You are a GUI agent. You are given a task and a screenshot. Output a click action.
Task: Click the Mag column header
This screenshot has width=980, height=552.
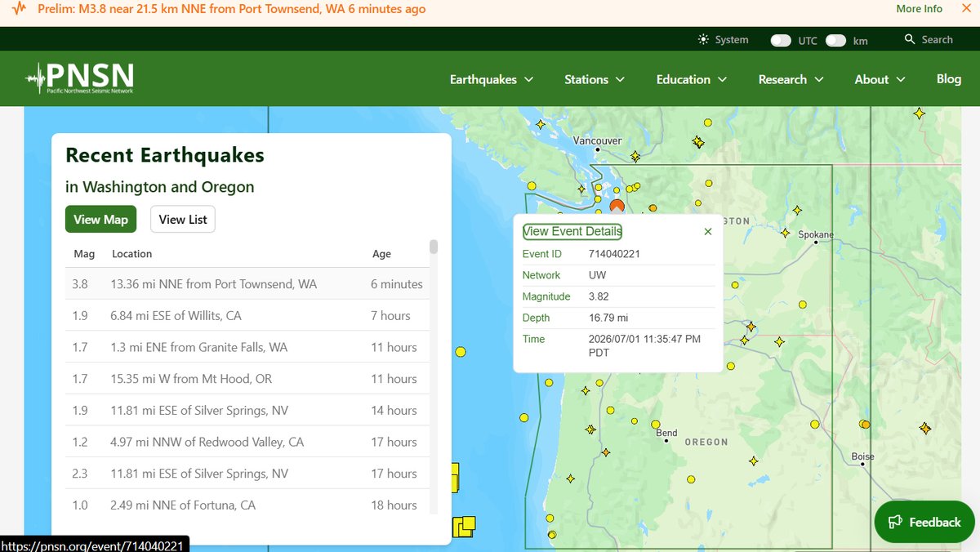(84, 254)
